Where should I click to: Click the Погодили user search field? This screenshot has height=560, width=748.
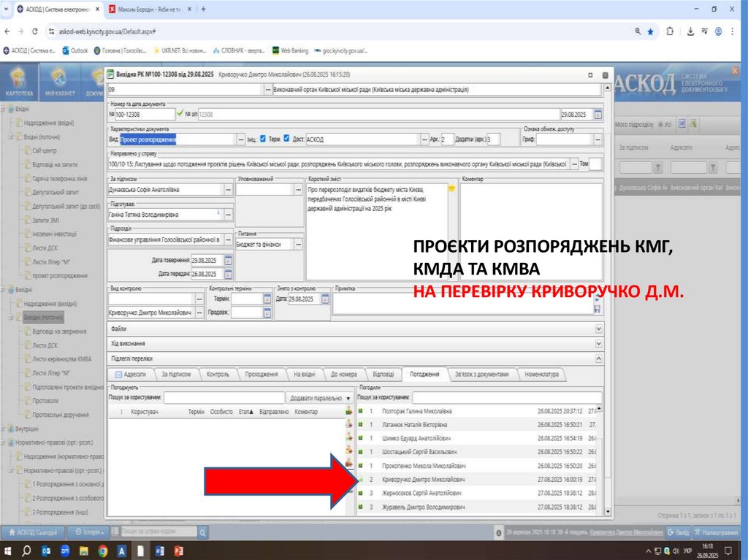coord(507,397)
